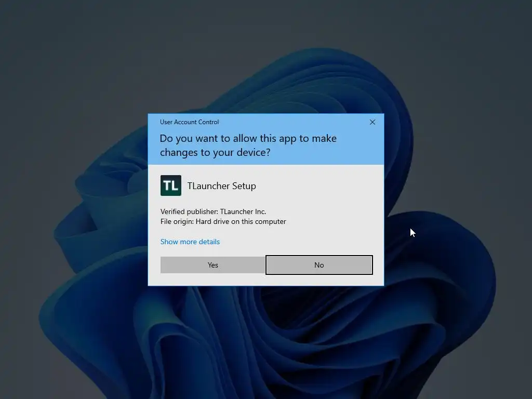Click the File origin: Hard drive text

(223, 221)
